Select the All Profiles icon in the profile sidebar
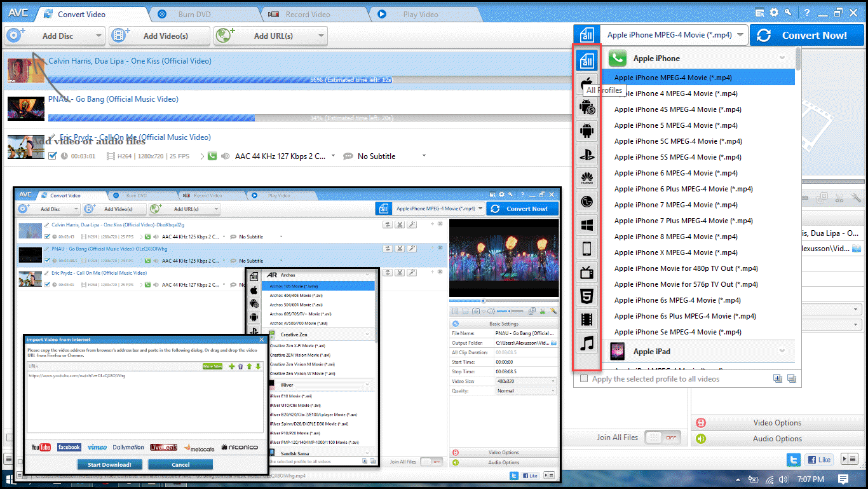Image resolution: width=868 pixels, height=489 pixels. [587, 60]
